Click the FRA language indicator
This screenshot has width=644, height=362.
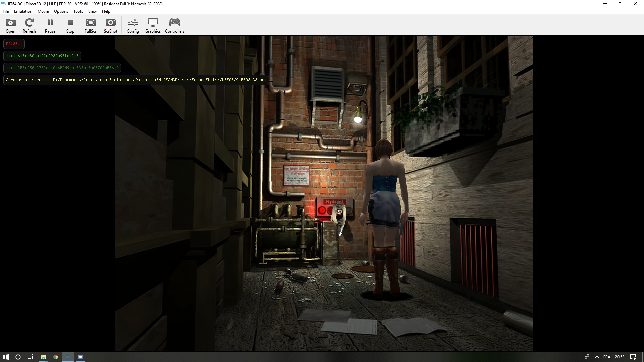(607, 357)
